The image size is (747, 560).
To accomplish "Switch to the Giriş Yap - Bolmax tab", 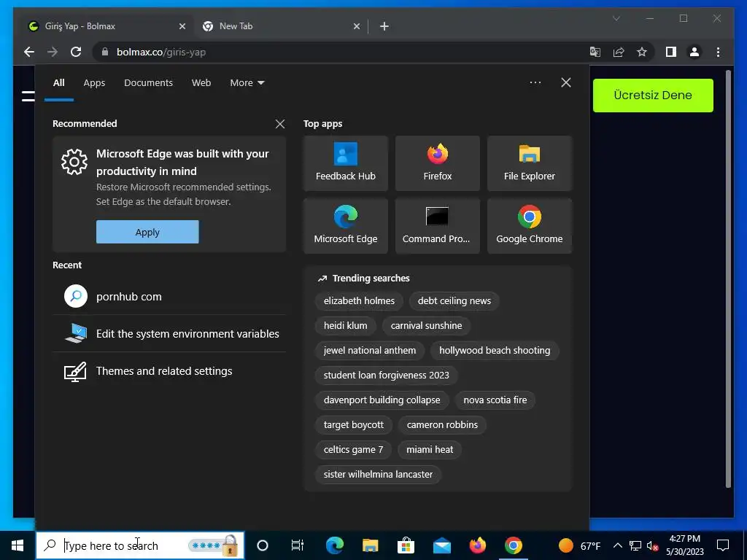I will [107, 26].
